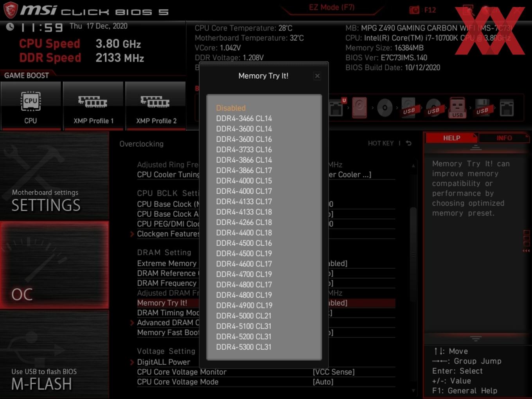Viewport: 532px width, 399px height.
Task: Choose DDR4-5300 CL31 preset
Action: [244, 347]
